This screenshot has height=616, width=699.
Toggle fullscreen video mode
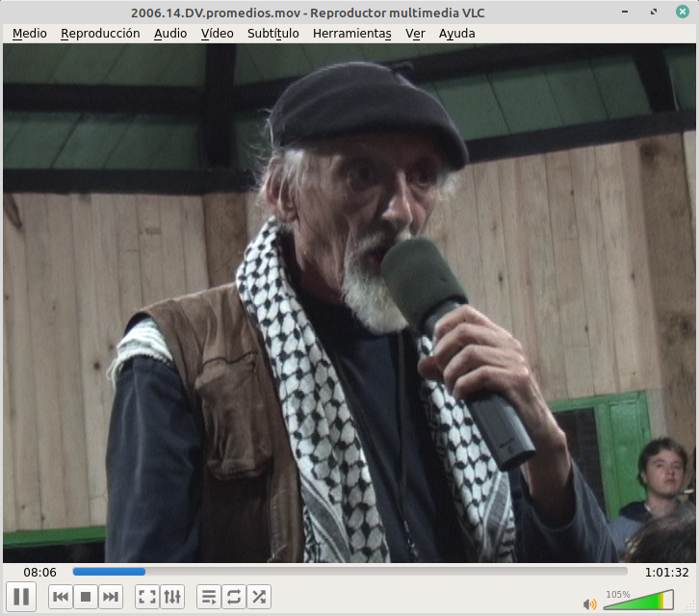point(146,597)
